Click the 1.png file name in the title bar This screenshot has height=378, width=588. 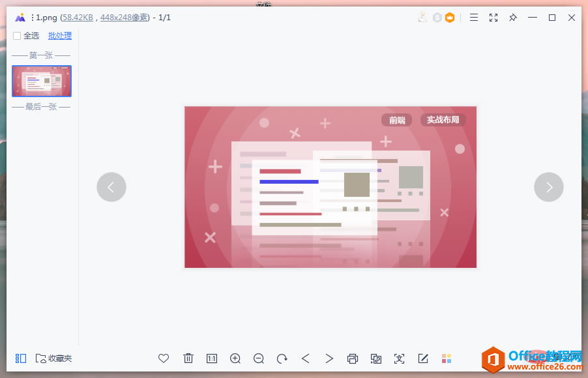click(x=46, y=18)
